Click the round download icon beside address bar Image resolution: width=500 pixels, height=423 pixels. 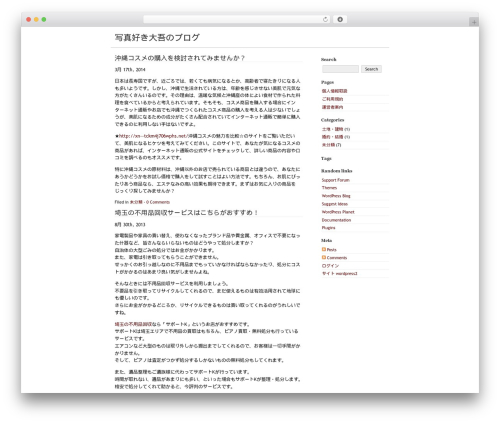340,19
